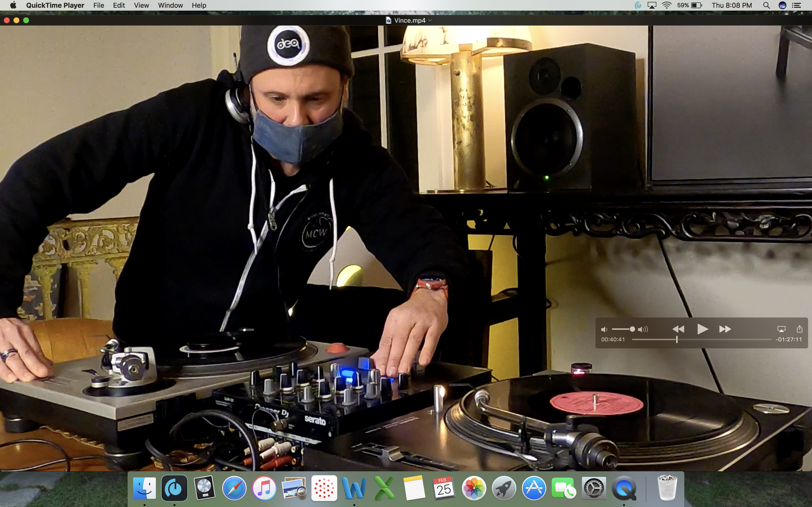The image size is (812, 507).
Task: Open the share menu in player controls
Action: click(x=799, y=329)
